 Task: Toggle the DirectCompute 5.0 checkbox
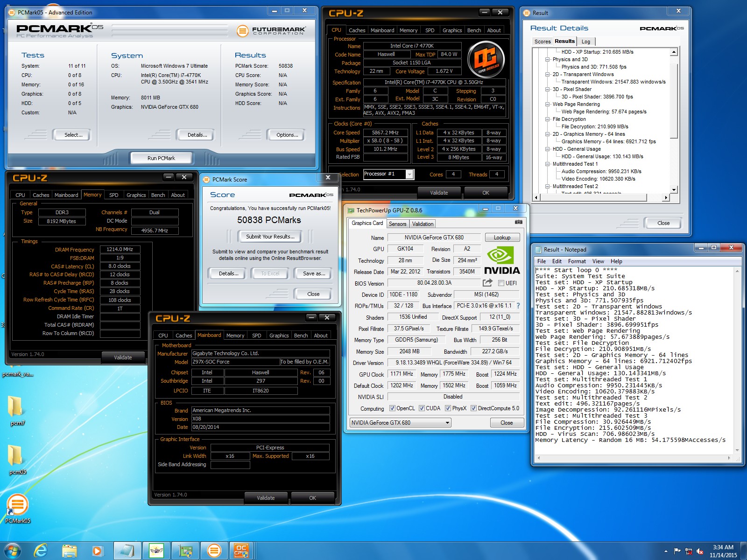[473, 408]
